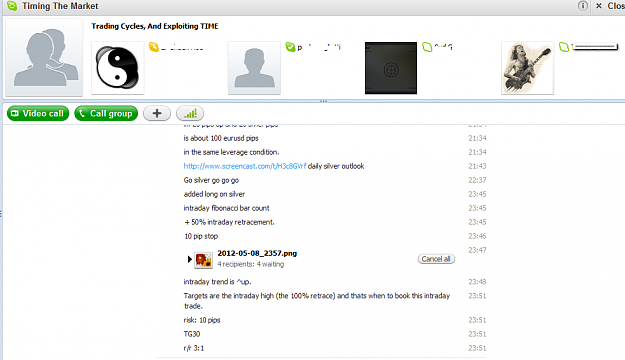Click online status icon beside silhouette avatar
This screenshot has height=360, width=625.
(x=291, y=47)
